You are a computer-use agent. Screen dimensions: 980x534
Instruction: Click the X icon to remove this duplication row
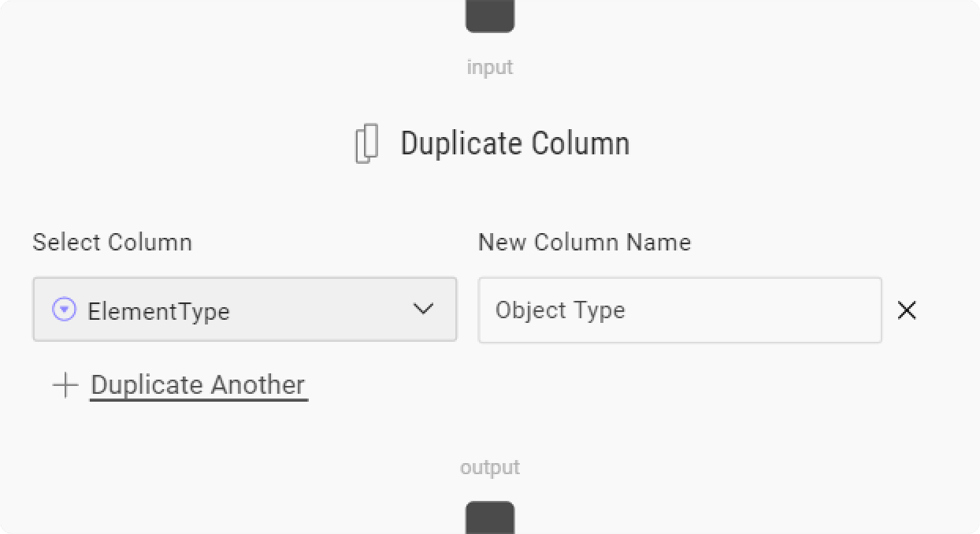(907, 310)
